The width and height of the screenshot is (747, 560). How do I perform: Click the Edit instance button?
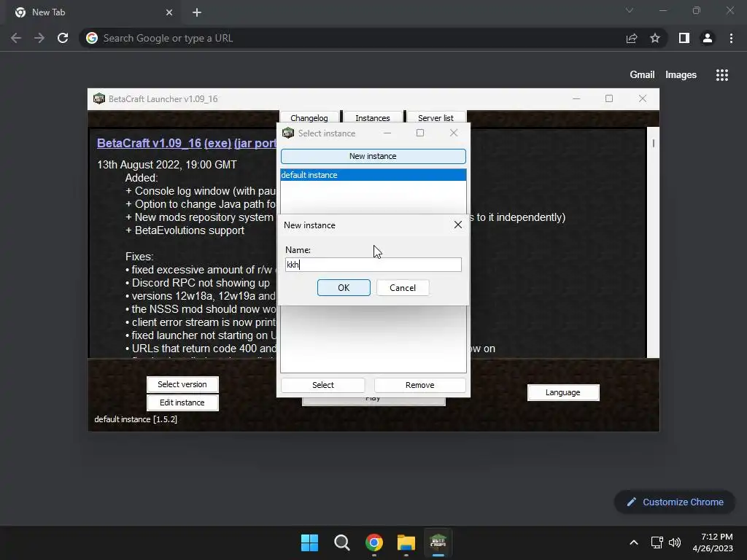[182, 402]
